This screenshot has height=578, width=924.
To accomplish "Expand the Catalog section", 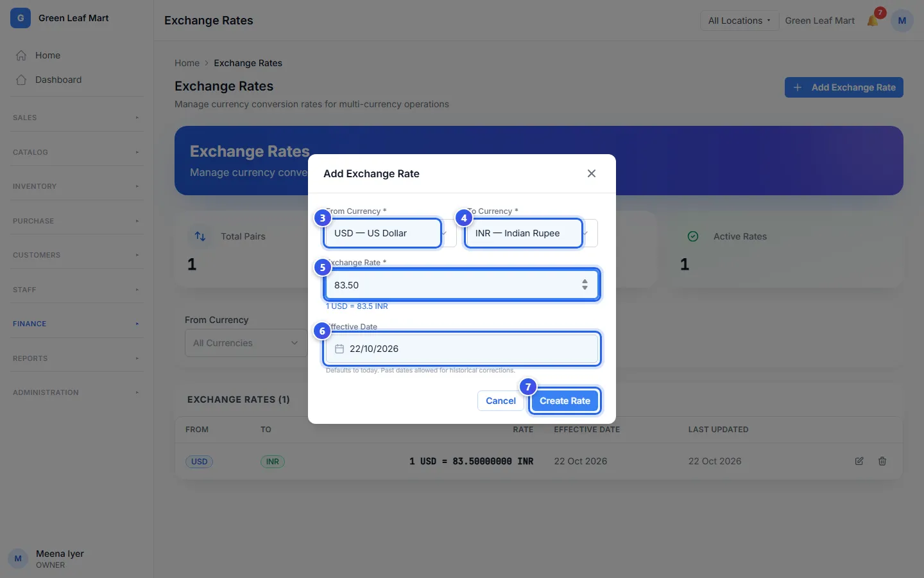I will click(77, 152).
